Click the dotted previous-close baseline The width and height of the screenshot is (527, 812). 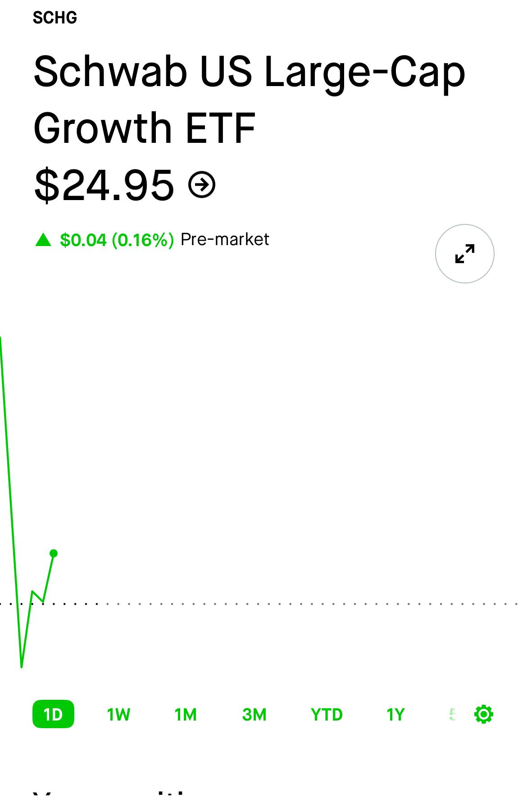tap(263, 603)
